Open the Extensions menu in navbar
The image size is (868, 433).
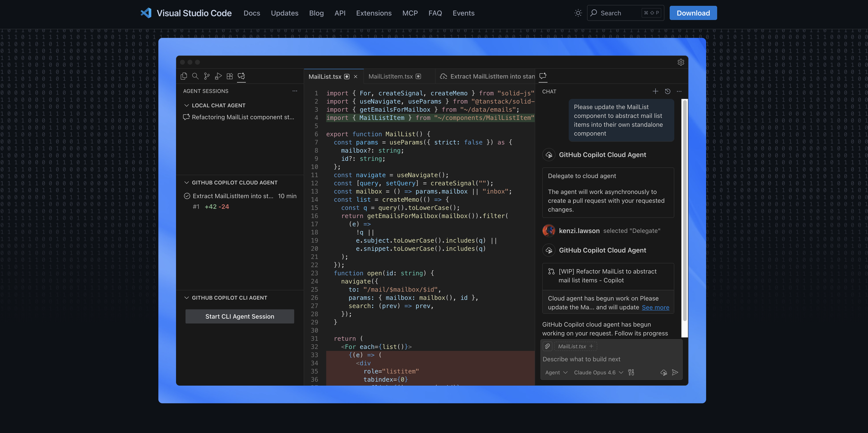coord(374,13)
